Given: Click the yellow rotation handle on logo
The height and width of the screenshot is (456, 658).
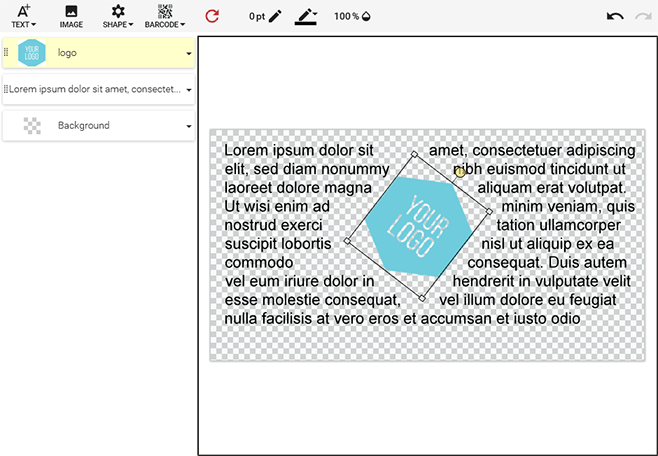Looking at the screenshot, I should 460,172.
